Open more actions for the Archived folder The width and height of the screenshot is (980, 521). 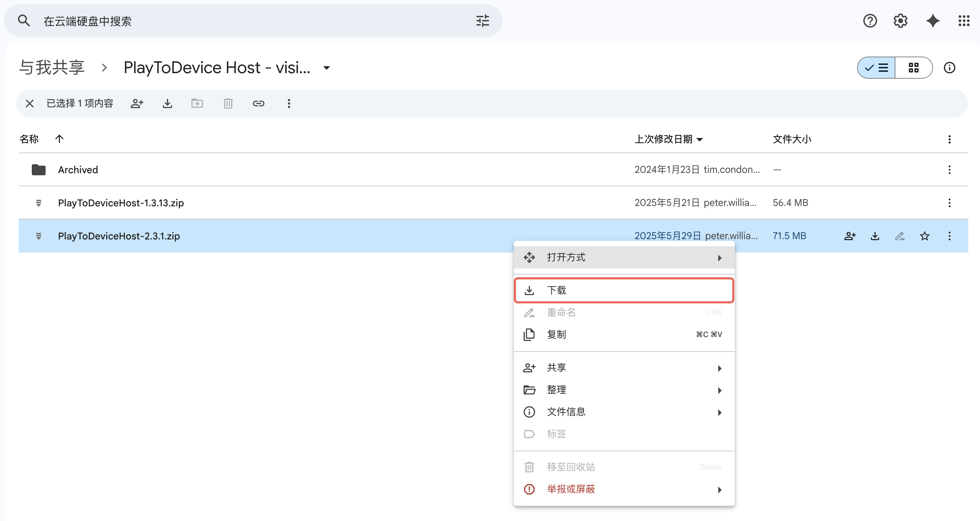[949, 169]
